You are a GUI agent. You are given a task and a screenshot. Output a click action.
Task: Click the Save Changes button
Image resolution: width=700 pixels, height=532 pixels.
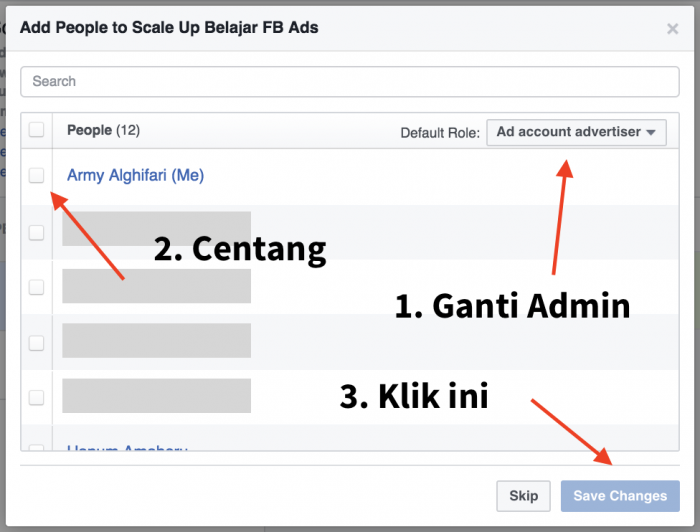tap(620, 496)
